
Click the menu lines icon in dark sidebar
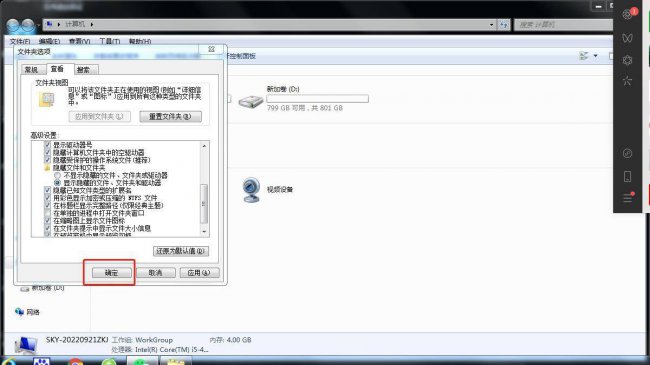pyautogui.click(x=628, y=198)
